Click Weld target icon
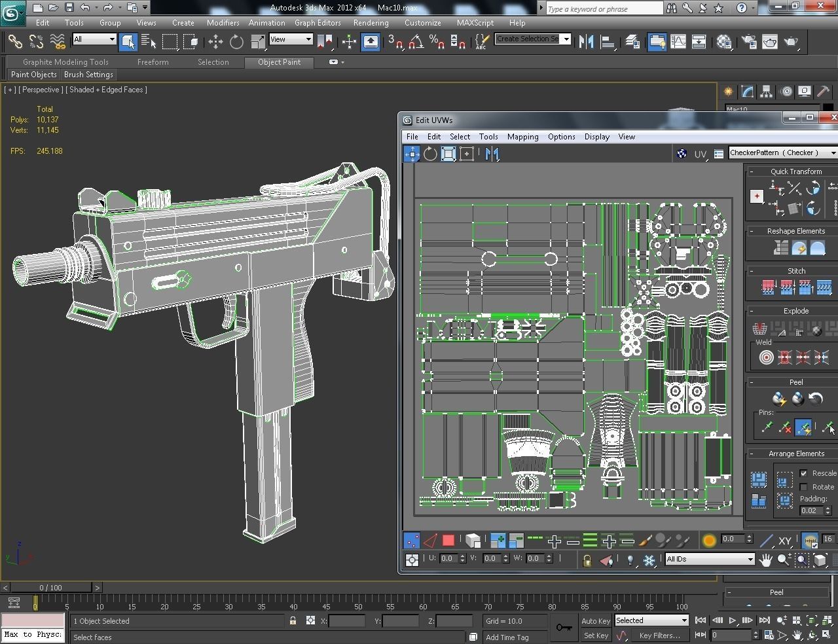The width and height of the screenshot is (838, 644). (x=766, y=357)
